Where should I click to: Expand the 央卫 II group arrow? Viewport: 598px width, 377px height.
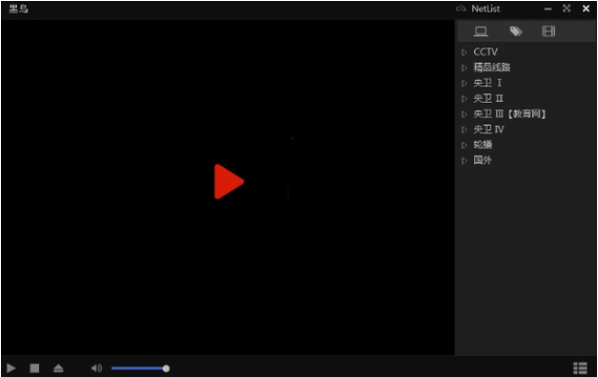[464, 99]
